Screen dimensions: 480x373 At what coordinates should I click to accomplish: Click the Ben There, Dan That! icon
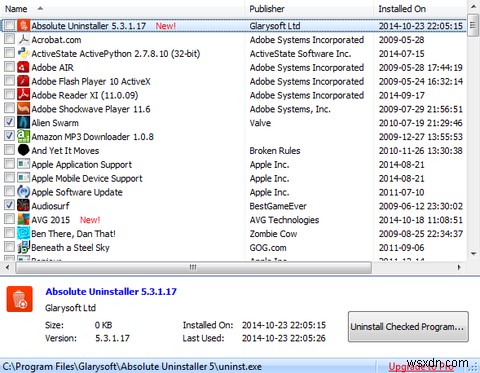click(x=23, y=233)
